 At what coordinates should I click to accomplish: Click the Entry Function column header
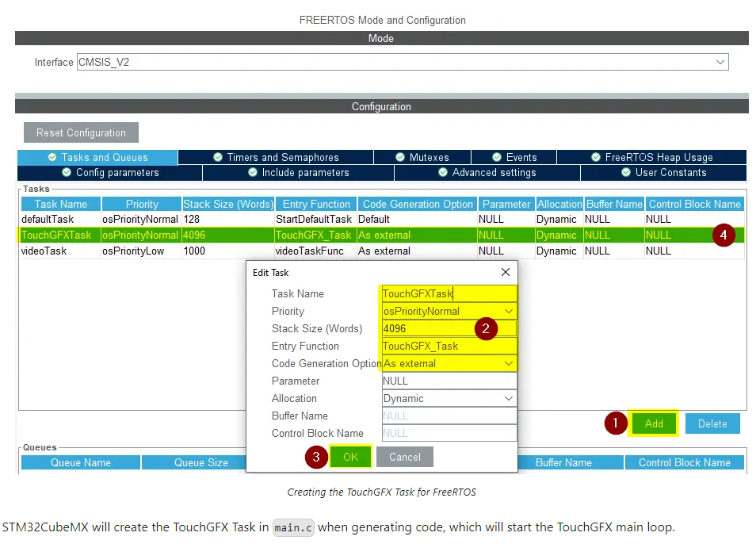[316, 204]
